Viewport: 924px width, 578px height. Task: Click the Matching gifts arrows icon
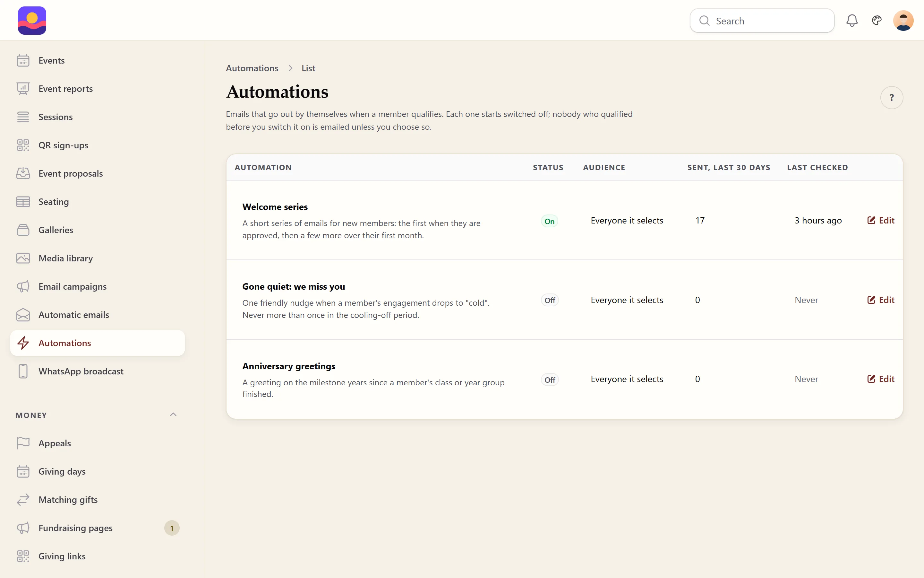[x=23, y=500]
